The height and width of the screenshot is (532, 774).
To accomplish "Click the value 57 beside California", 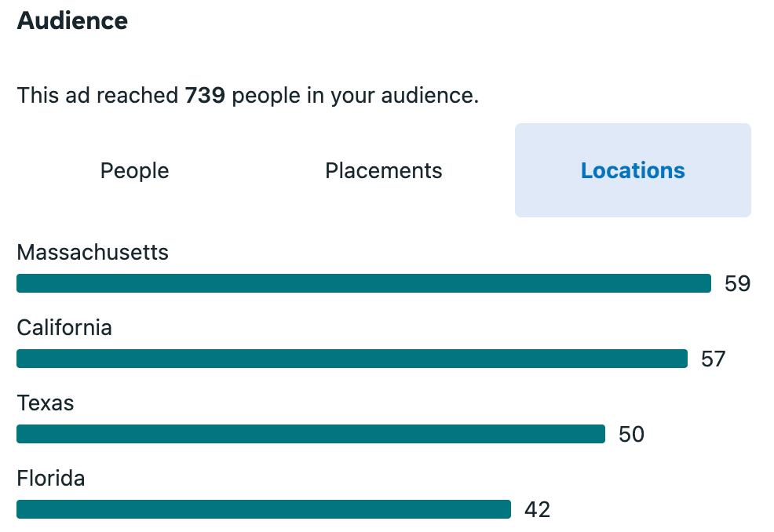I will 714,359.
